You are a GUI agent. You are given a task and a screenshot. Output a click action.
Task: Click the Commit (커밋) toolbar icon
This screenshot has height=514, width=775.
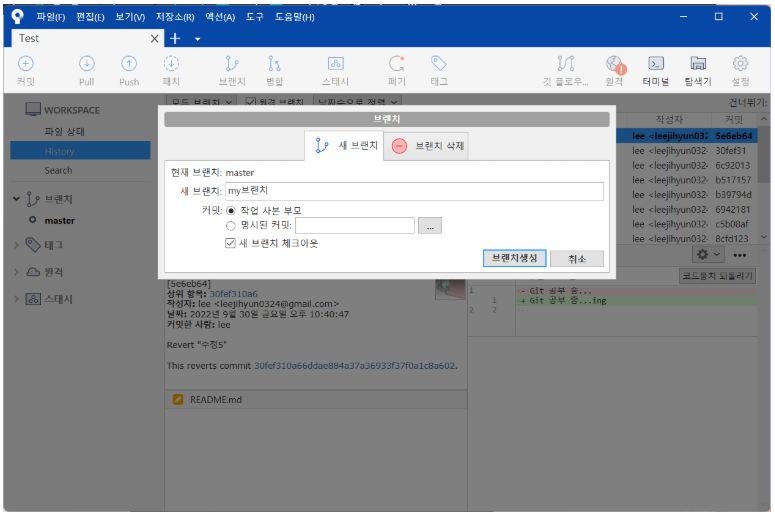coord(26,64)
